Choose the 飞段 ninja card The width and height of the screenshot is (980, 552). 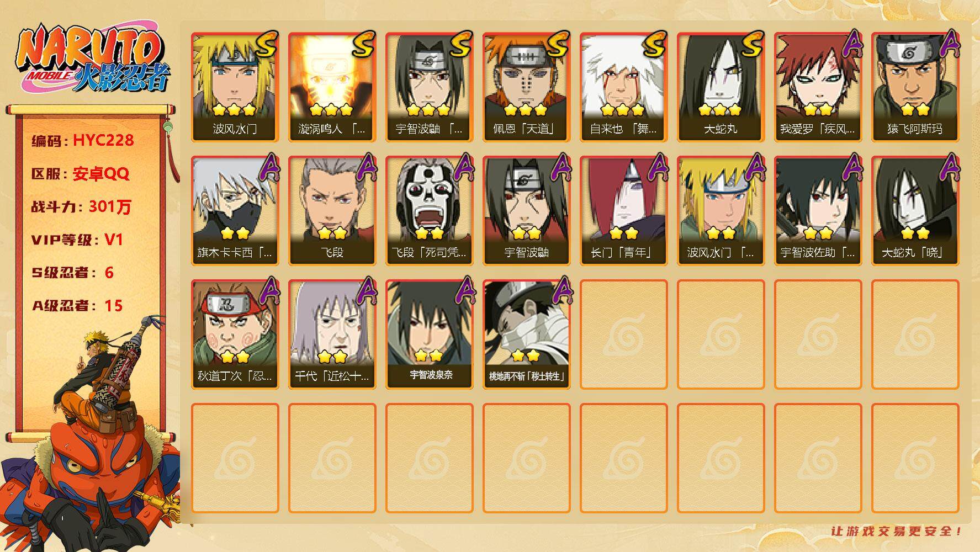click(x=332, y=211)
